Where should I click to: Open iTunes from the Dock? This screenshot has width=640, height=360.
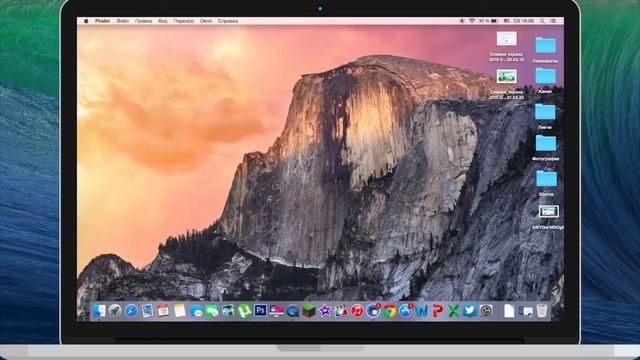click(357, 311)
